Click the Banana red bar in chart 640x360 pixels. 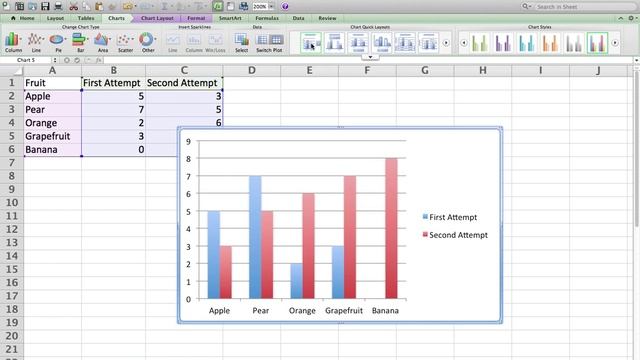pyautogui.click(x=391, y=228)
